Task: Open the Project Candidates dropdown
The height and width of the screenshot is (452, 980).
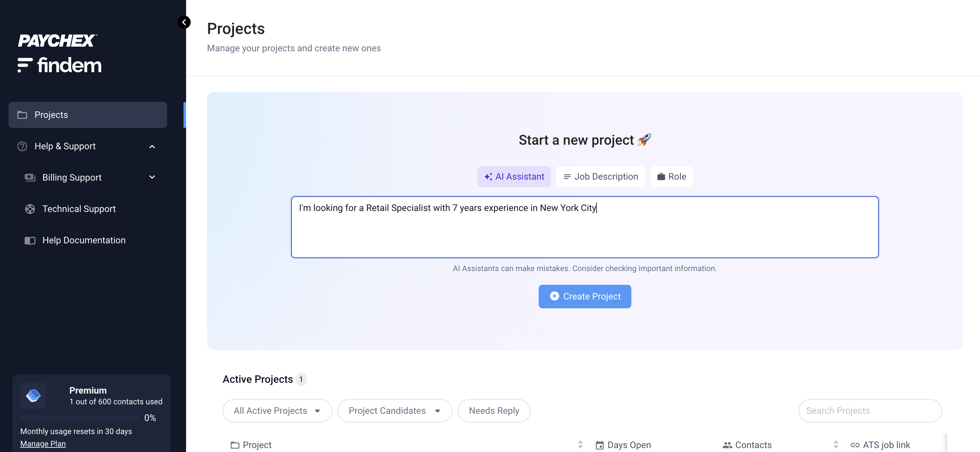Action: (x=394, y=411)
